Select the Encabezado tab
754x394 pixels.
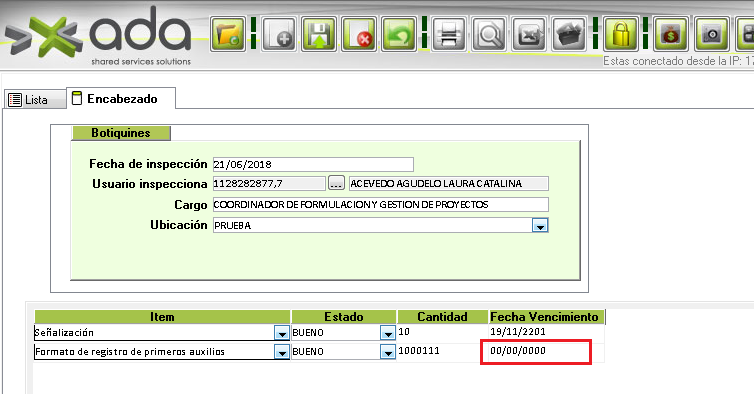pyautogui.click(x=121, y=99)
